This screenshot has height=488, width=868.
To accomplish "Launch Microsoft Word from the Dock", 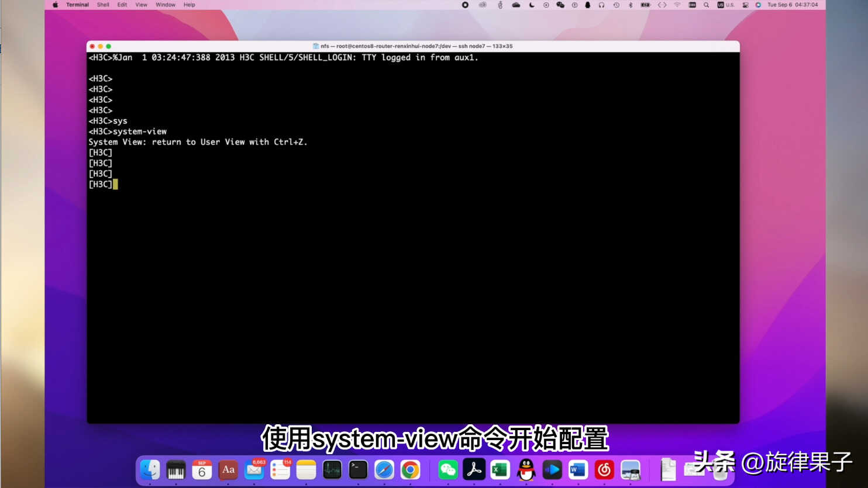I will pyautogui.click(x=578, y=469).
